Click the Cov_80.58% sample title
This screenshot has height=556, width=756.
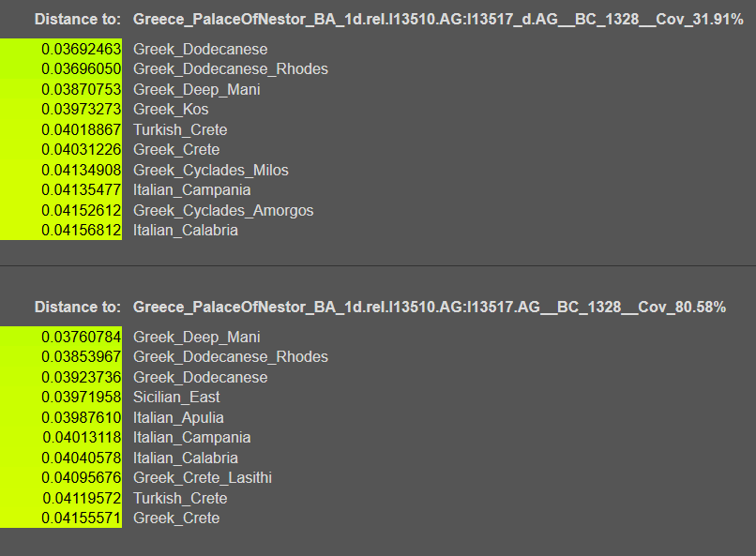[x=429, y=307]
